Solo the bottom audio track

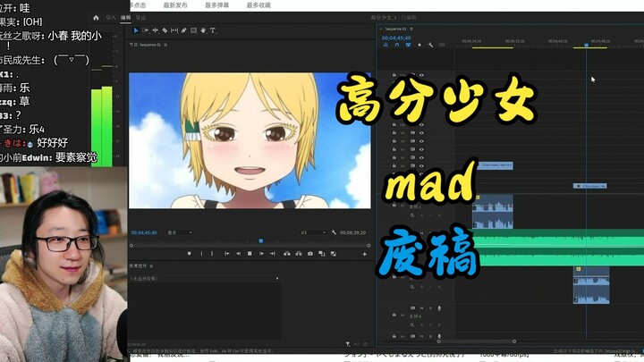430,336
